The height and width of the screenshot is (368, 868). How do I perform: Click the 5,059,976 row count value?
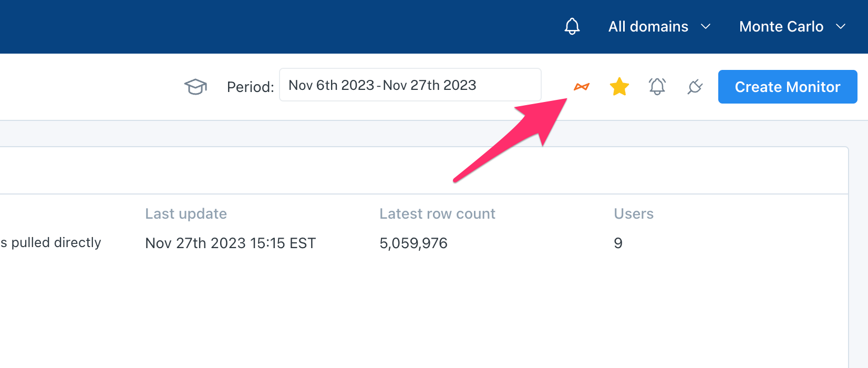(x=414, y=243)
